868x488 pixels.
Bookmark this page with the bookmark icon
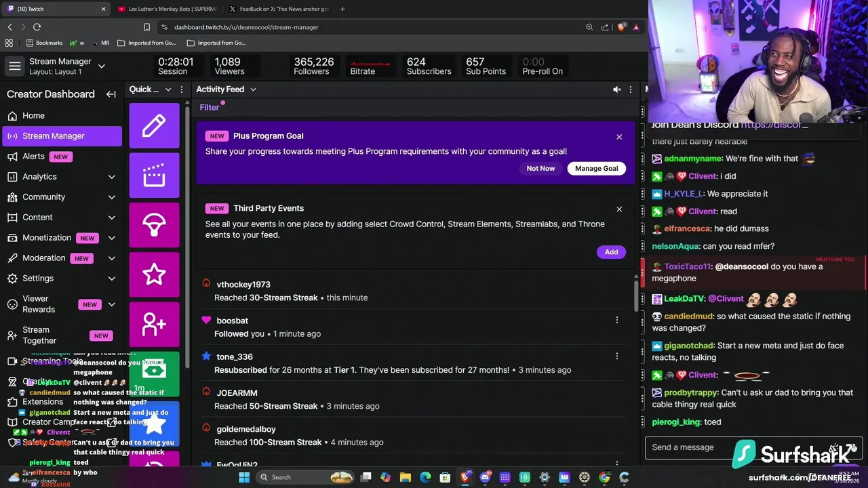146,27
